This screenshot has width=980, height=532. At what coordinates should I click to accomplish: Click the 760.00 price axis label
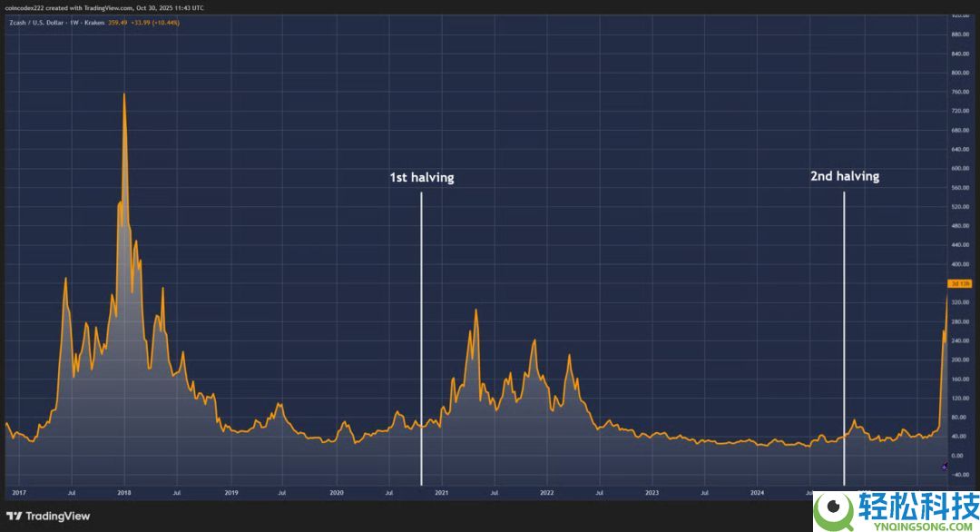click(x=959, y=92)
